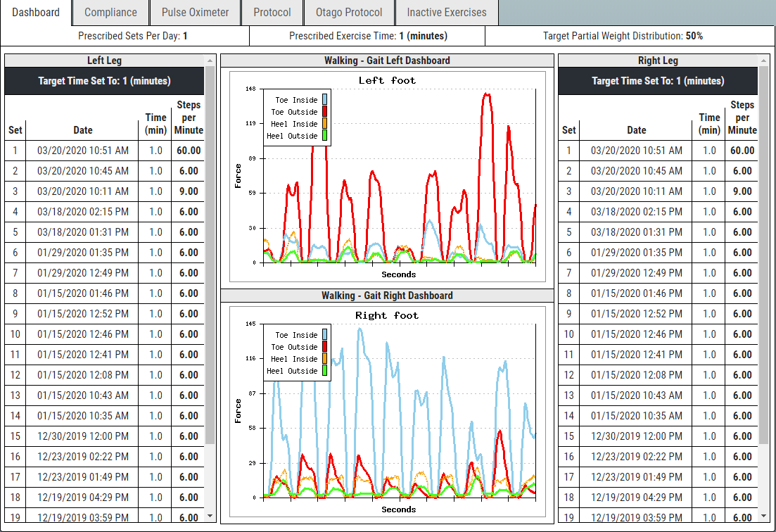Click Right Leg table scroll up arrow

pos(763,61)
